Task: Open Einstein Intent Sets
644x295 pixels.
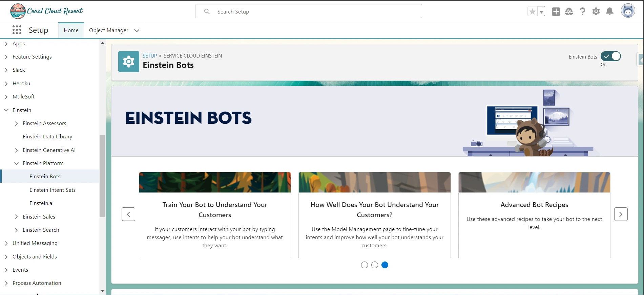Action: tap(53, 190)
